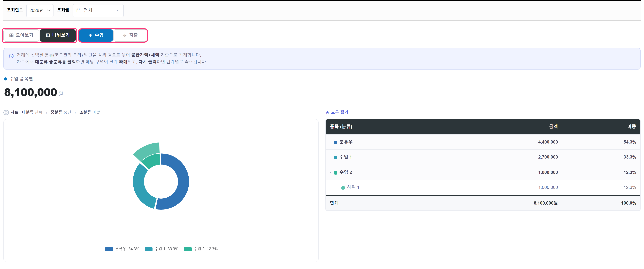644x269 pixels.
Task: Click the 분류우 row color marker
Action: 335,142
